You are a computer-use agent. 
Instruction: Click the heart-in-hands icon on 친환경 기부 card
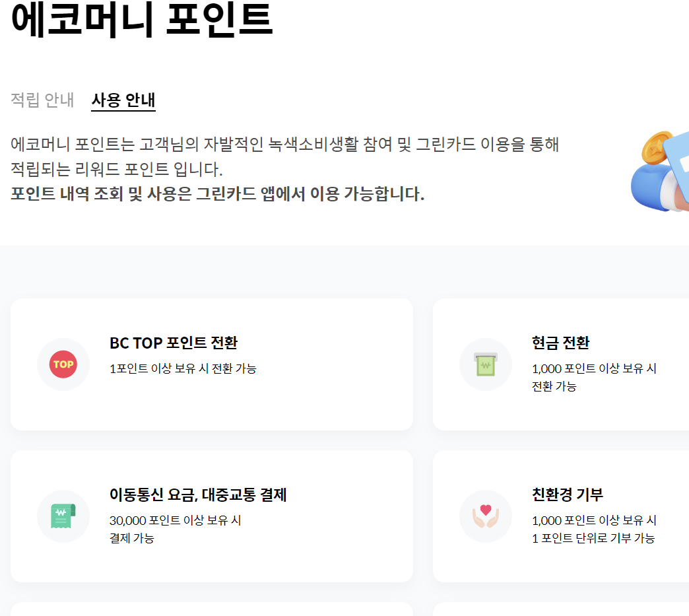486,516
